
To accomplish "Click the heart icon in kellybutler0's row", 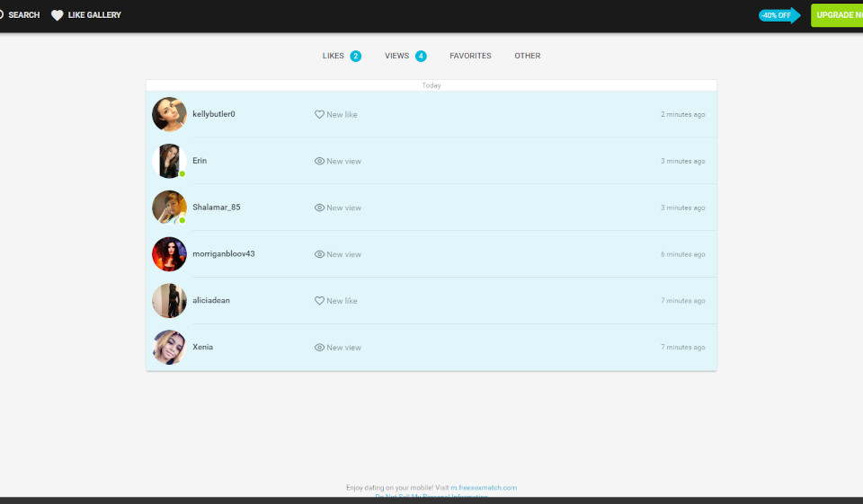I will (319, 114).
